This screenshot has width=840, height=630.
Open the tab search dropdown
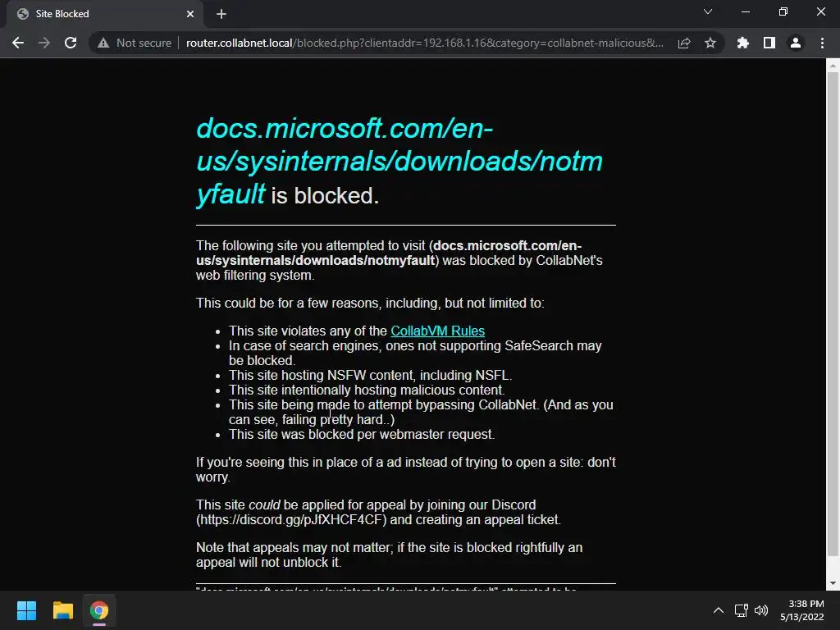coord(708,11)
